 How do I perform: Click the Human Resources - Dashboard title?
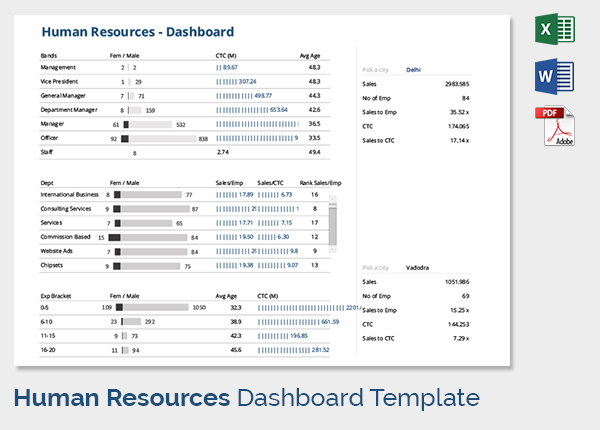pos(137,32)
